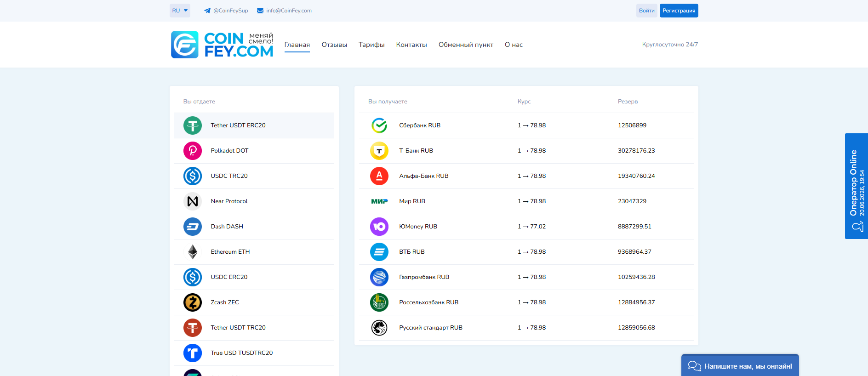Viewport: 868px width, 376px height.
Task: Click the Ethereum ETH label
Action: click(230, 252)
